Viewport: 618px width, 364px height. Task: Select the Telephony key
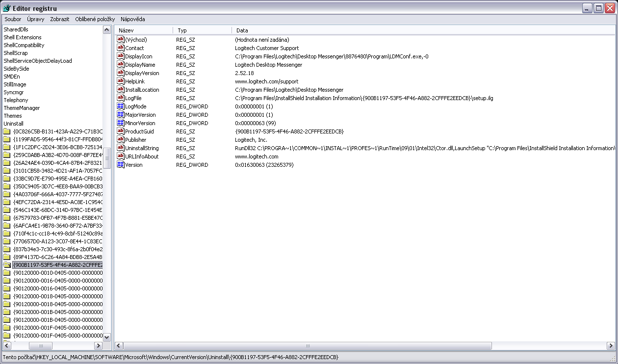pos(16,100)
